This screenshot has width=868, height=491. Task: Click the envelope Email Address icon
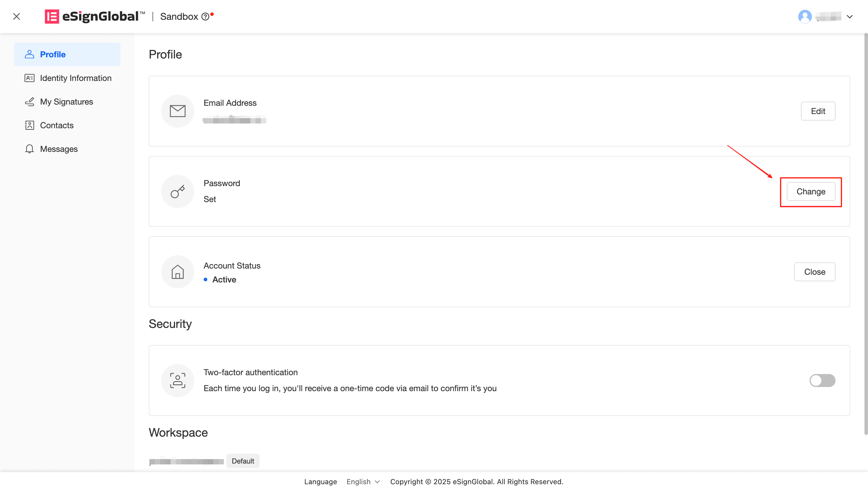(177, 111)
